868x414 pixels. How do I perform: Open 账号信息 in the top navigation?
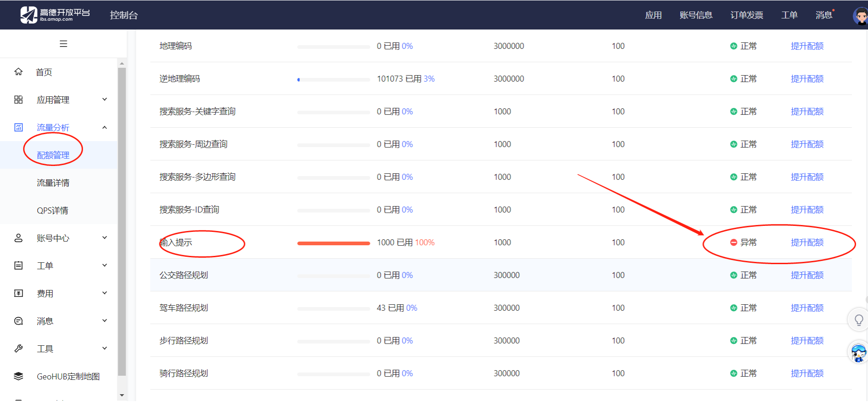pos(696,15)
